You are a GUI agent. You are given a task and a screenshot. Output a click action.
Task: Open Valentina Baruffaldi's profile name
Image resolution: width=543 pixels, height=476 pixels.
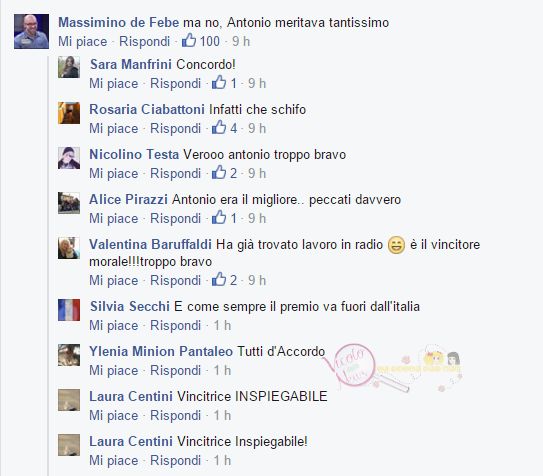point(150,244)
